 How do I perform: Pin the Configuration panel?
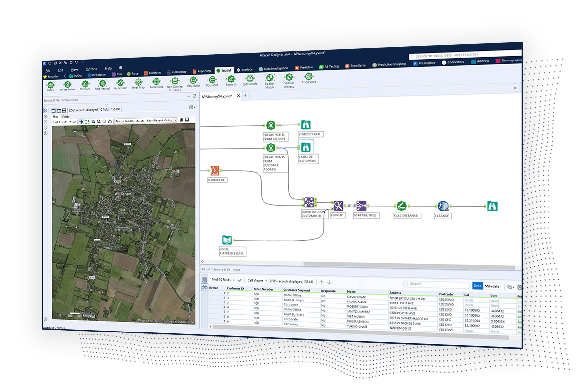click(x=195, y=96)
